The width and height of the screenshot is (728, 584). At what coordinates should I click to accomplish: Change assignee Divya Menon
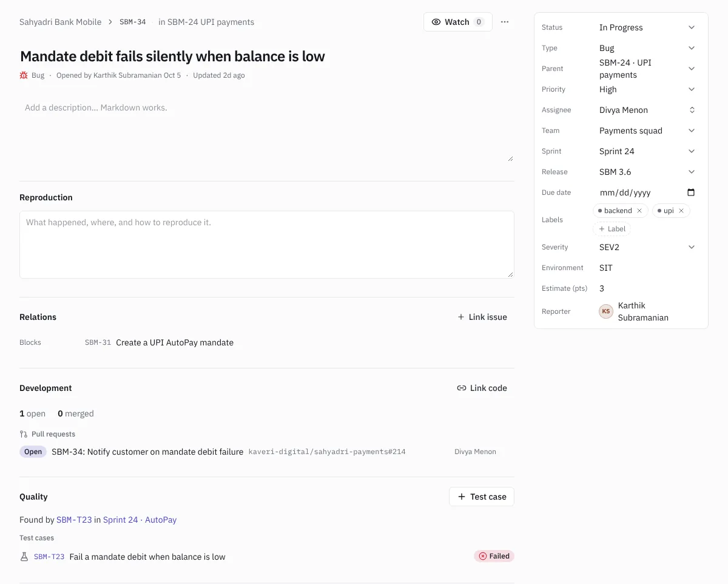point(647,110)
